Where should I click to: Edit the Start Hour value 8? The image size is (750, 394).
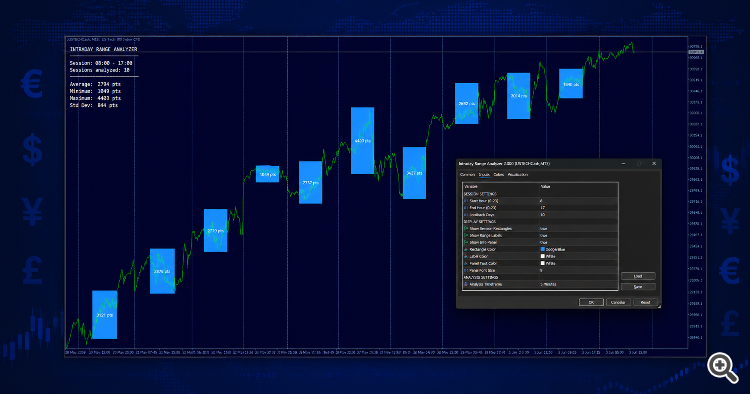(x=541, y=201)
